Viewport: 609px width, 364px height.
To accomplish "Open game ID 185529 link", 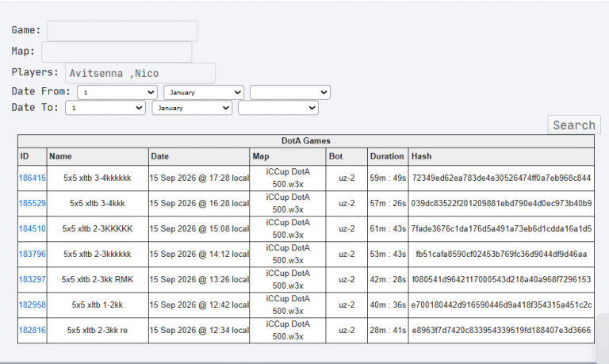I will pos(33,203).
